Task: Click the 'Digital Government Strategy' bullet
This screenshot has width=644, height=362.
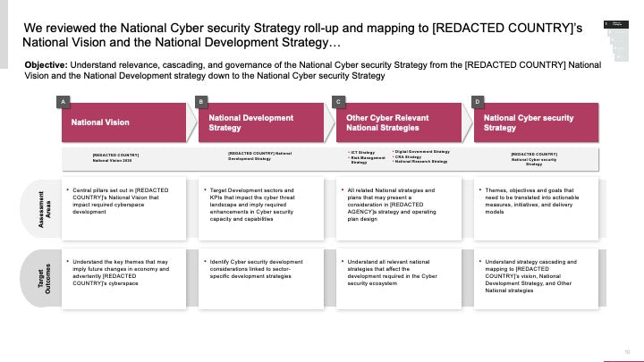Action: (421, 151)
